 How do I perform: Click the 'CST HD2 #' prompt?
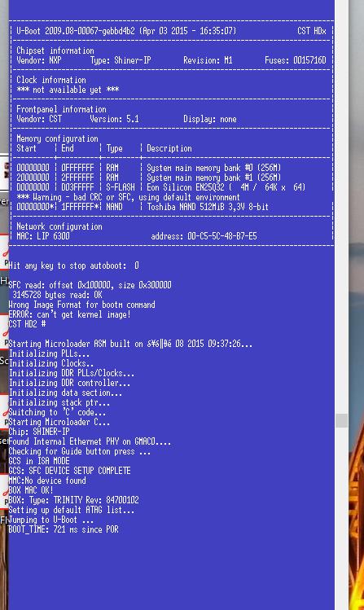click(x=27, y=324)
